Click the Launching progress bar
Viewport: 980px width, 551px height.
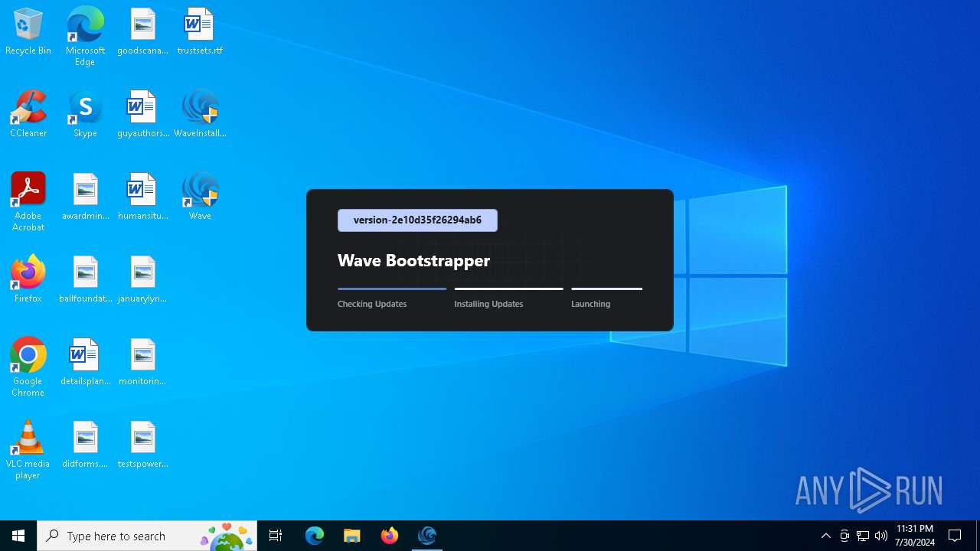pos(606,289)
